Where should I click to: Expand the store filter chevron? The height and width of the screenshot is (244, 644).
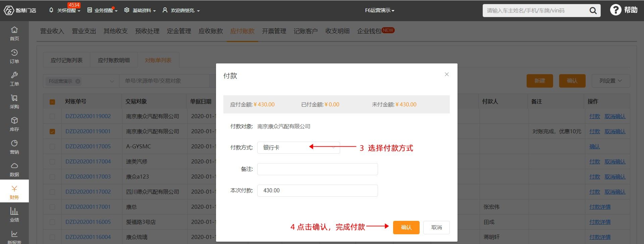[x=112, y=81]
